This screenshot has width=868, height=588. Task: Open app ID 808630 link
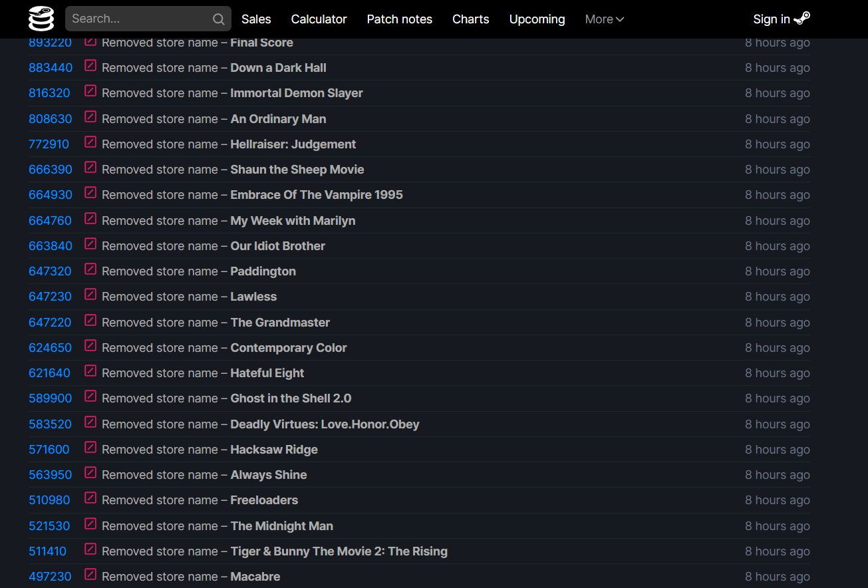(51, 119)
